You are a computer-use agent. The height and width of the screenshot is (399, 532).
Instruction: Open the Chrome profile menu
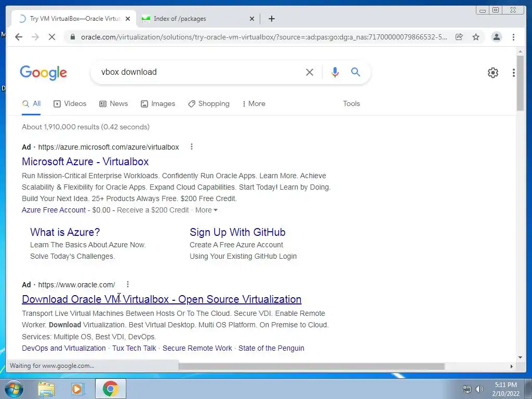pyautogui.click(x=496, y=37)
